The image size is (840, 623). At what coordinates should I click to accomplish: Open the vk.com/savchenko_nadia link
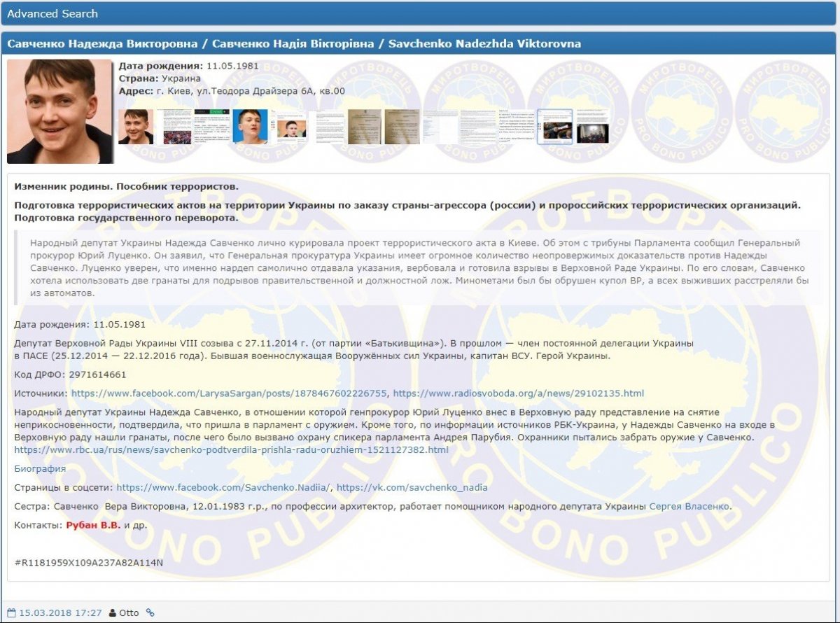pyautogui.click(x=412, y=487)
